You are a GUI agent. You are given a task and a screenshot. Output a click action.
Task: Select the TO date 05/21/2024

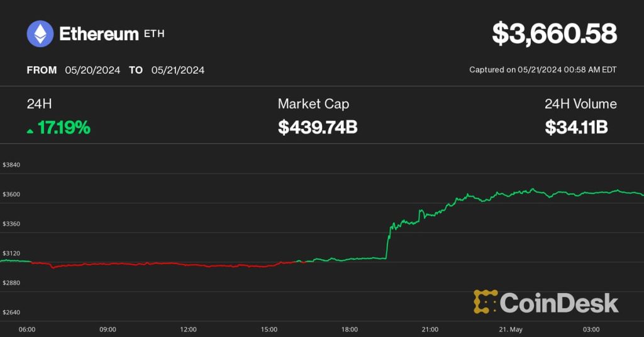pos(178,70)
